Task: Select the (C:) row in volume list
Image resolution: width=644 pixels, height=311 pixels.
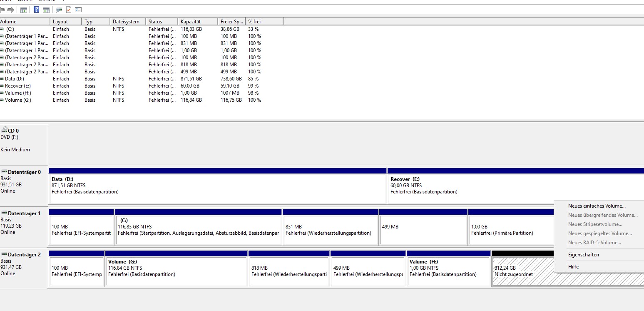Action: [x=10, y=29]
